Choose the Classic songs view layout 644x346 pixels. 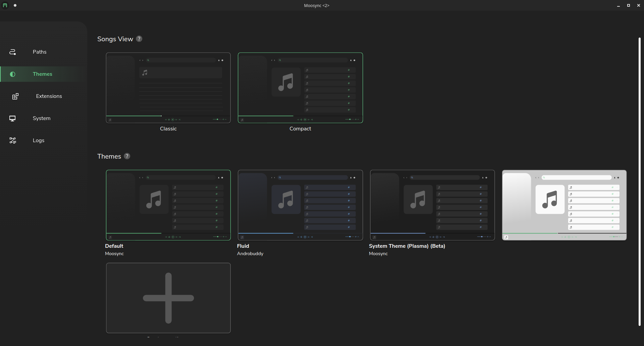click(x=168, y=88)
